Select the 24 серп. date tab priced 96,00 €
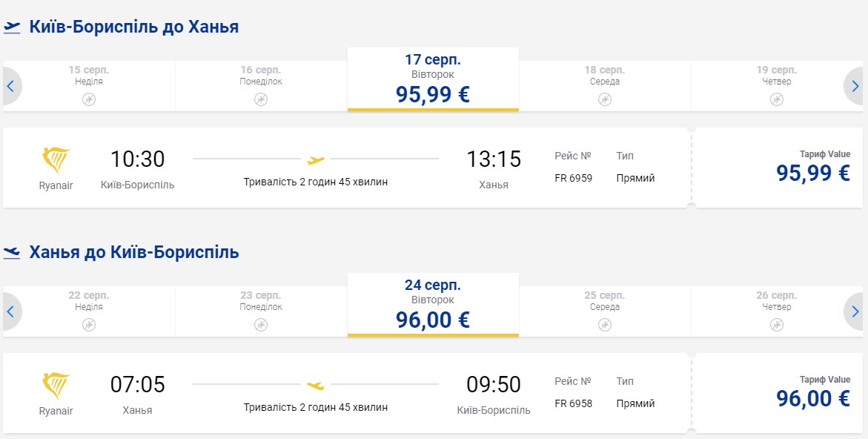This screenshot has height=439, width=868. pos(433,306)
